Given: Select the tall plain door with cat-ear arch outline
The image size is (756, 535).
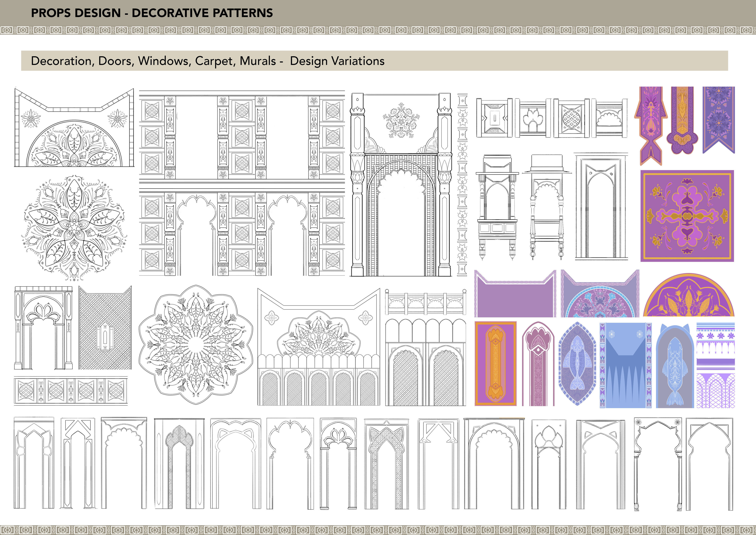Looking at the screenshot, I should click(601, 206).
